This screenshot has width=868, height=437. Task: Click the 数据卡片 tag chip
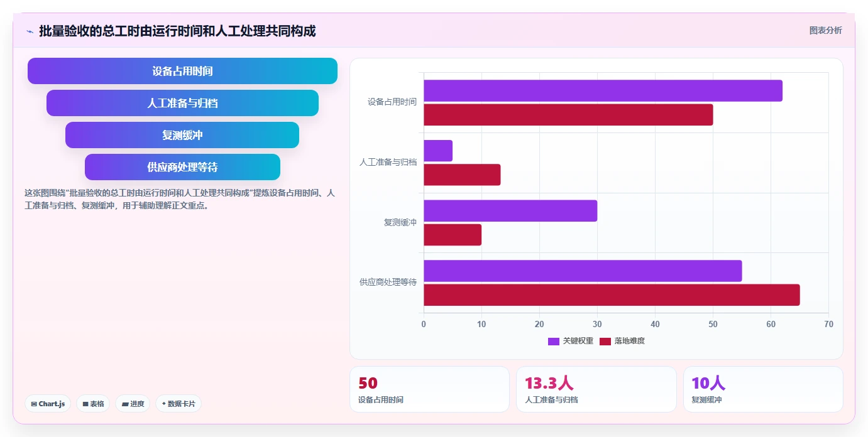[x=179, y=404]
